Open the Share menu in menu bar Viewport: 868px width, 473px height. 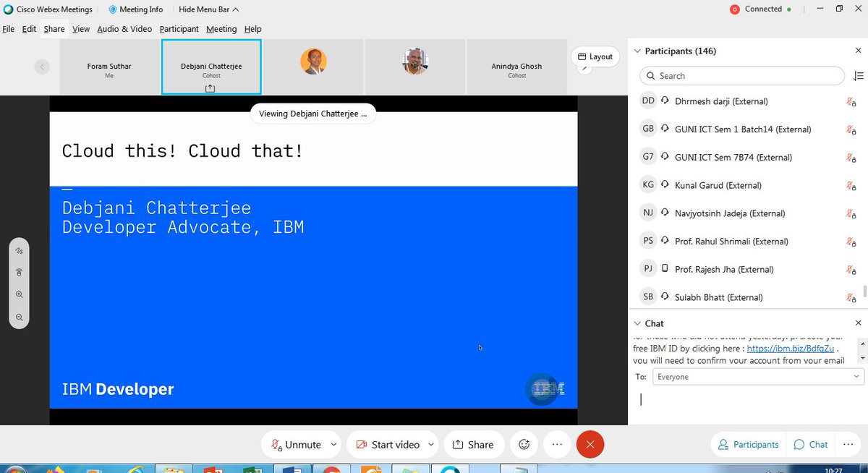tap(54, 29)
